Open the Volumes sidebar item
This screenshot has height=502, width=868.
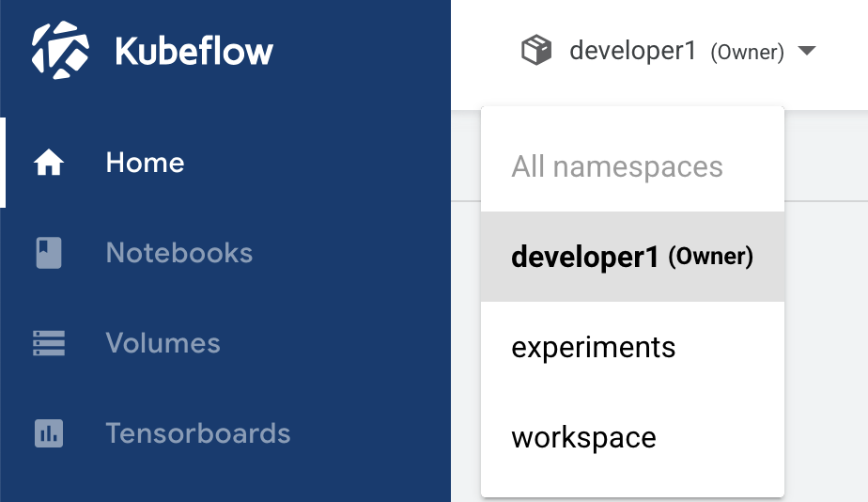pos(225,343)
